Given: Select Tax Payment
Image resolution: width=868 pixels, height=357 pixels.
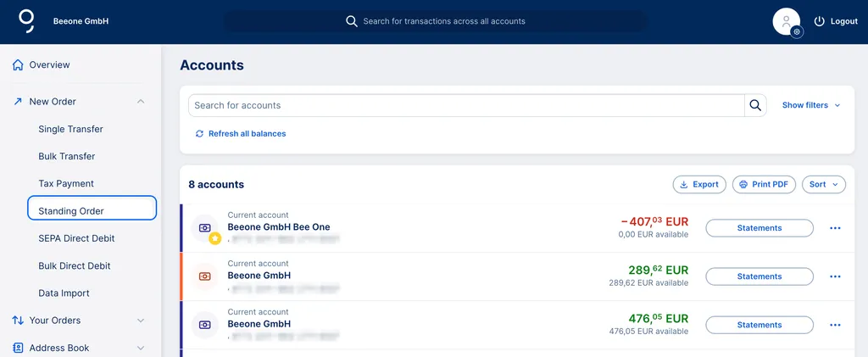Looking at the screenshot, I should [x=66, y=183].
